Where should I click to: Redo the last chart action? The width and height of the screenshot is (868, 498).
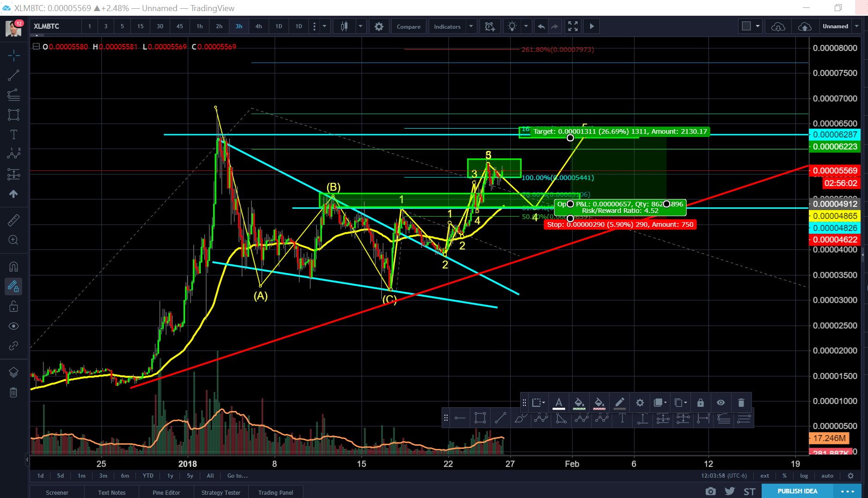click(x=554, y=26)
